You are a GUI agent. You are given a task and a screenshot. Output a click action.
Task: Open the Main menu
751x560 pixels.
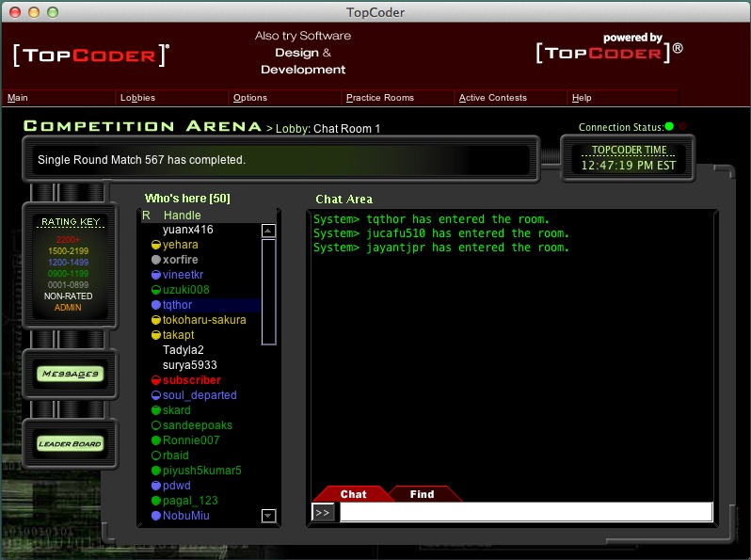(x=18, y=98)
